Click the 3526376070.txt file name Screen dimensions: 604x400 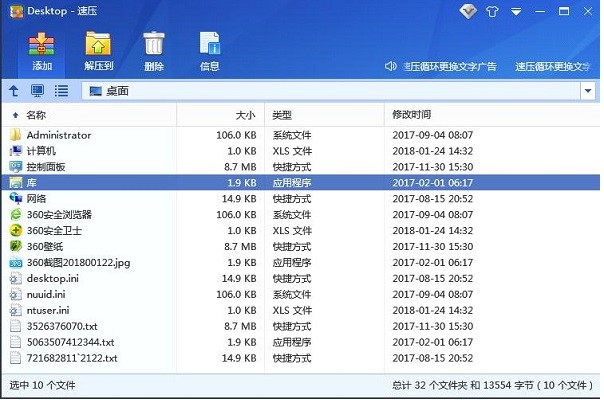(62, 326)
